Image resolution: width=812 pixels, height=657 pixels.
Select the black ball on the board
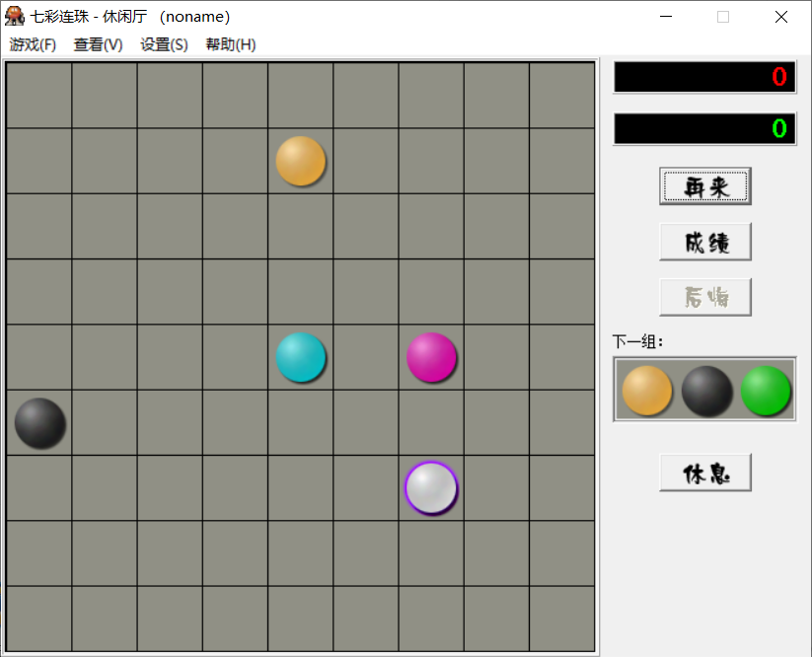[39, 422]
